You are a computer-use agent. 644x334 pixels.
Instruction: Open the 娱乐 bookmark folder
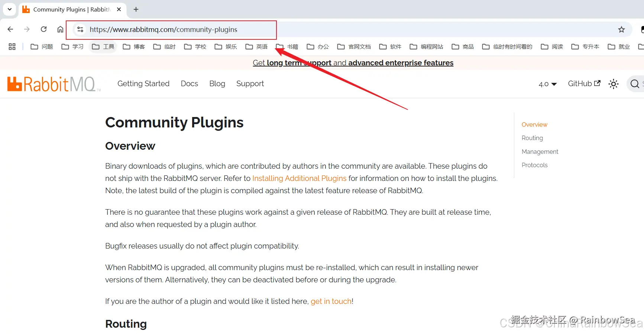(x=226, y=46)
